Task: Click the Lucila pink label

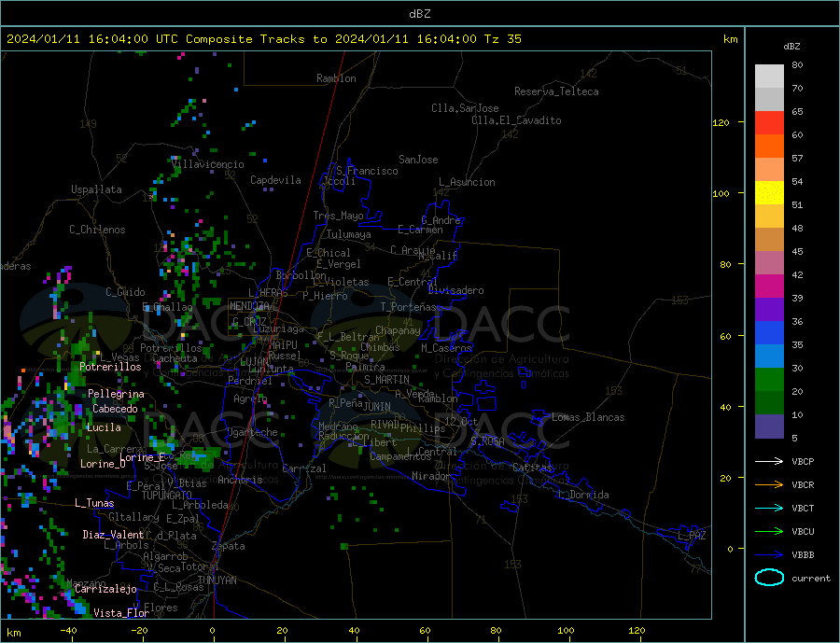Action: 104,427
